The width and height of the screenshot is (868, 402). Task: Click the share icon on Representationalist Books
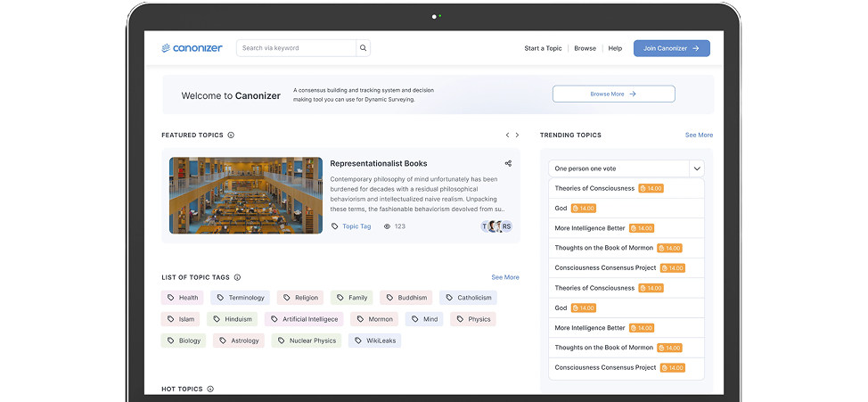coord(508,163)
